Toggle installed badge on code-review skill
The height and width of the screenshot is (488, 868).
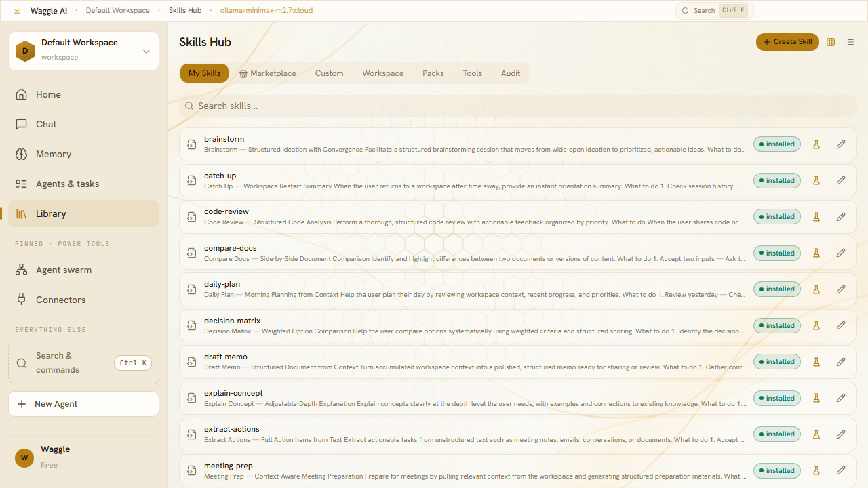[777, 217]
